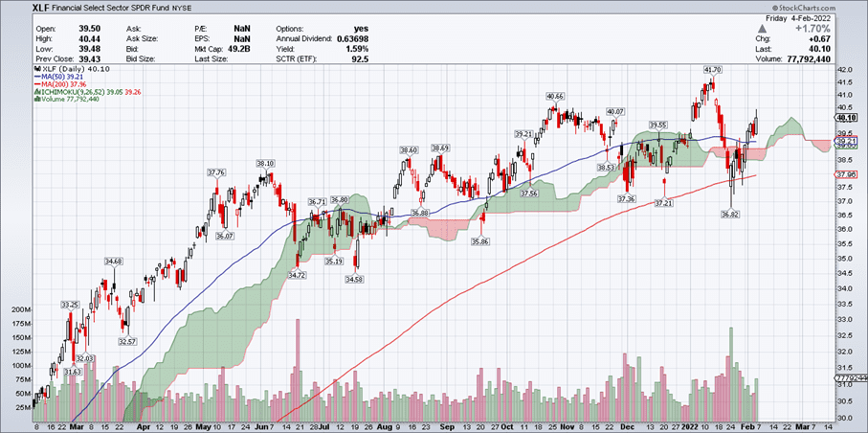Click the last price 40.10 axis tag
Image resolution: width=868 pixels, height=433 pixels.
[846, 118]
